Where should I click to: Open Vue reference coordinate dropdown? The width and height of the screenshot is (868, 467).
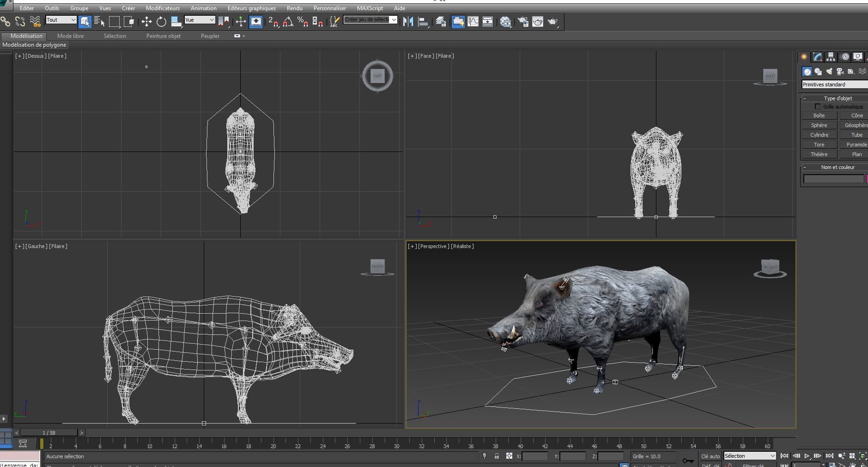coord(200,20)
